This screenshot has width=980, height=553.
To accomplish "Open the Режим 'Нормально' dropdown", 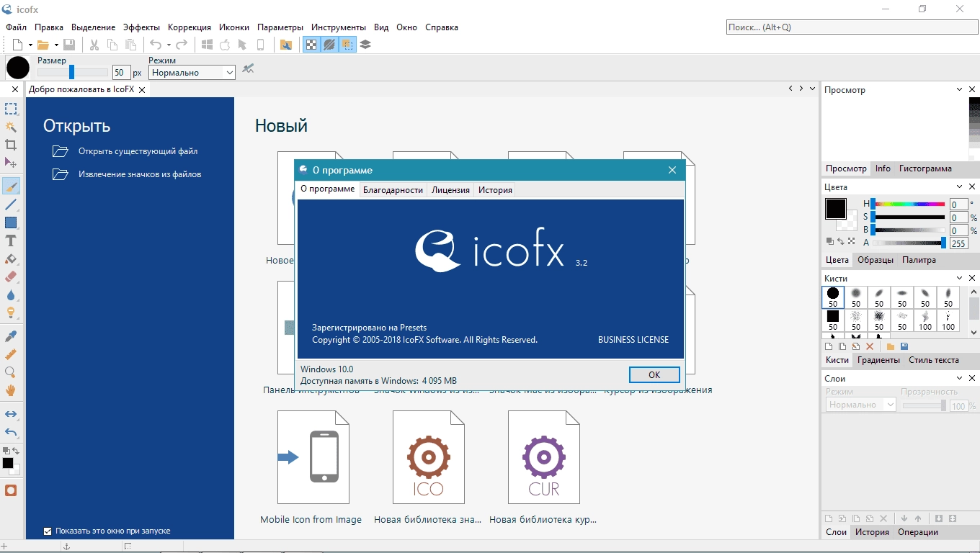I will coord(192,73).
